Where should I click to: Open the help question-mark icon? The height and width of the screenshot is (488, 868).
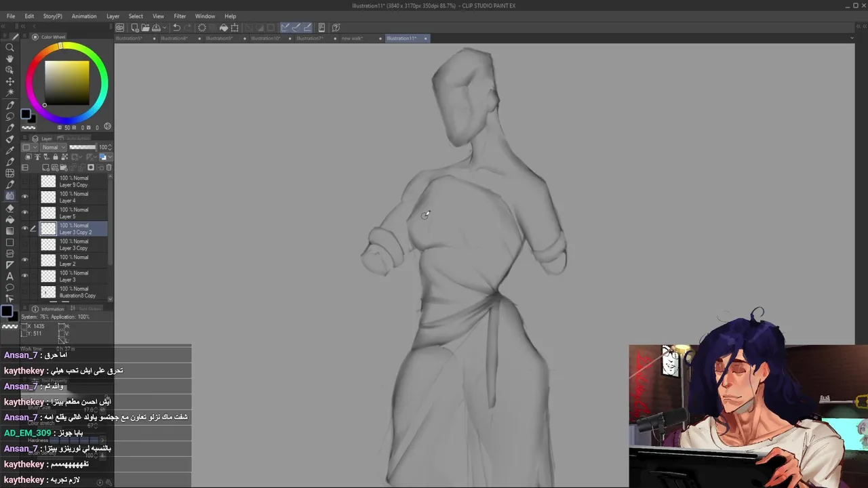(x=336, y=28)
